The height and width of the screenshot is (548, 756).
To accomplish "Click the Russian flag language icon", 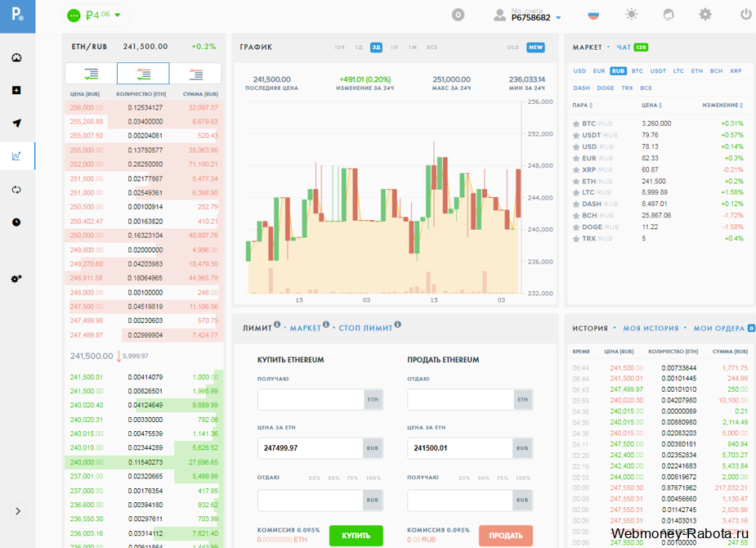I will point(593,15).
